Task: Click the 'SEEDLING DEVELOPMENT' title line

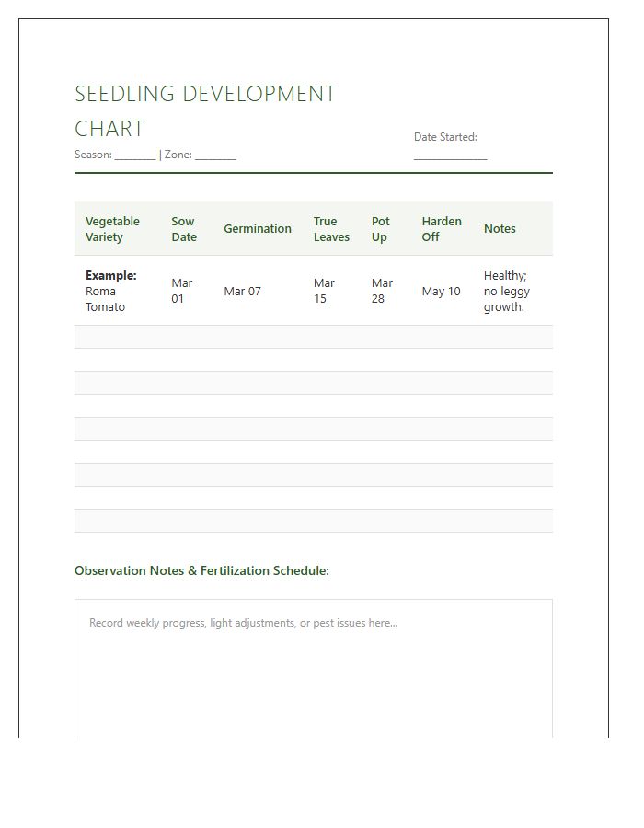Action: point(205,94)
